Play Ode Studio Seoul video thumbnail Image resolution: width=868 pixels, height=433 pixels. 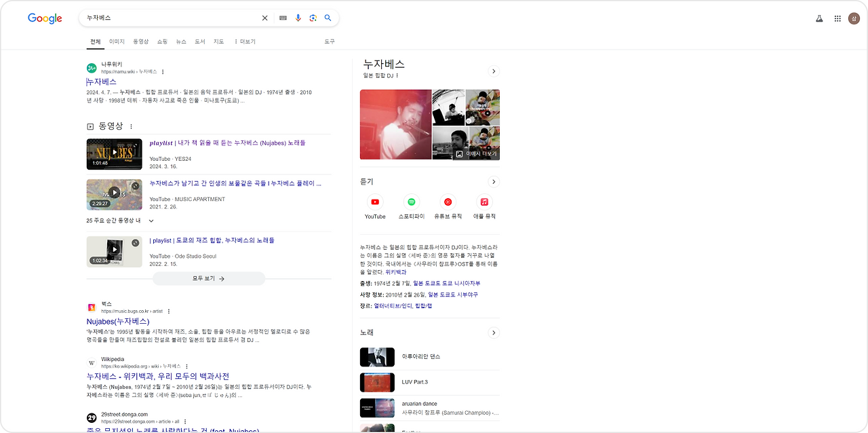click(115, 251)
